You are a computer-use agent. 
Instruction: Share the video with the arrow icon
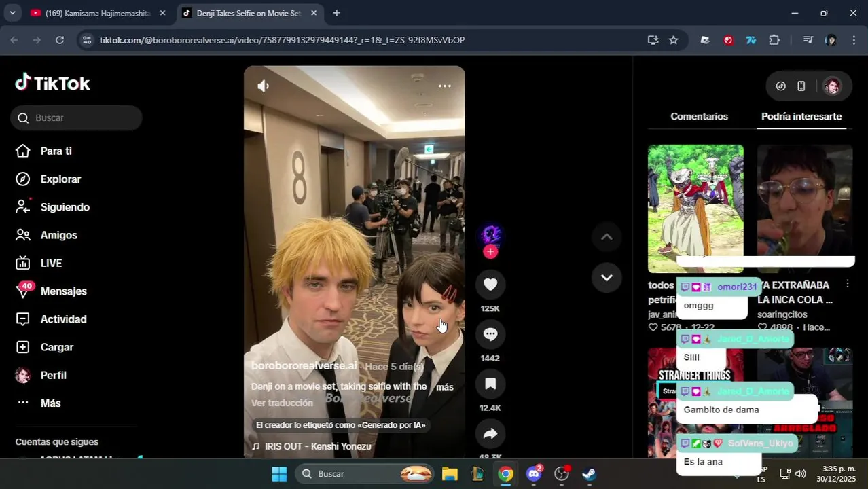point(490,433)
